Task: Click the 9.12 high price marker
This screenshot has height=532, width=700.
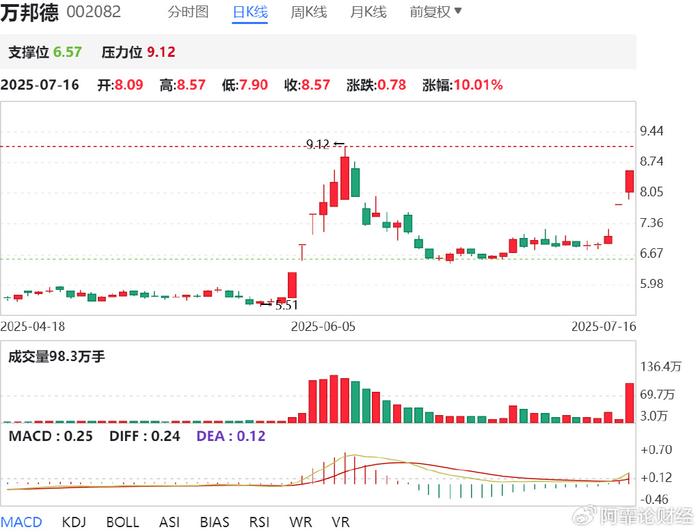Action: tap(318, 145)
